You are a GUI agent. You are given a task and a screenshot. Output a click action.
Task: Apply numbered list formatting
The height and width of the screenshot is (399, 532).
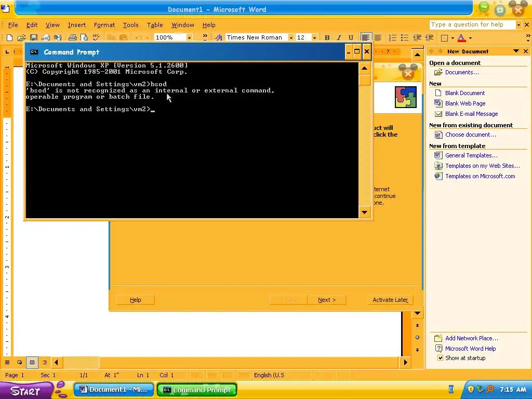click(393, 37)
